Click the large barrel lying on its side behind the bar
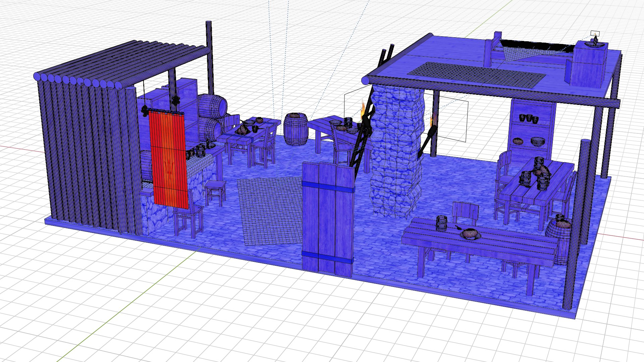Screen dimensions: 644x362 [213, 106]
